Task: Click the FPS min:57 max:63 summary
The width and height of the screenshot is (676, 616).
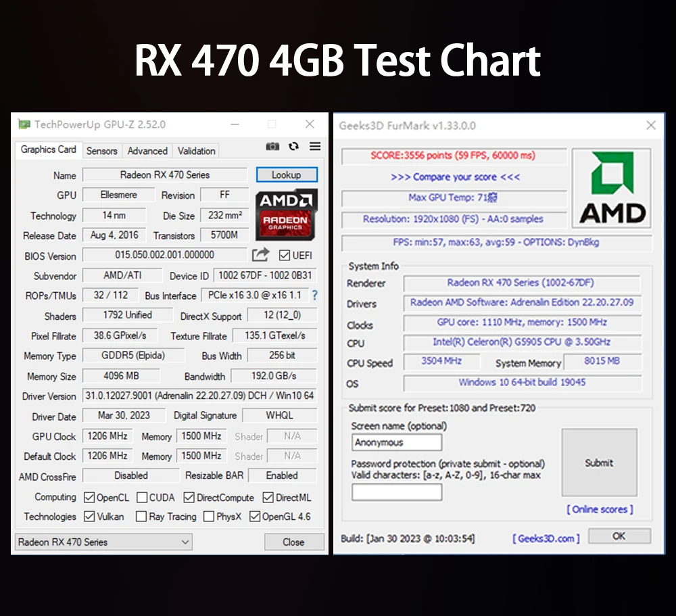Action: point(496,243)
